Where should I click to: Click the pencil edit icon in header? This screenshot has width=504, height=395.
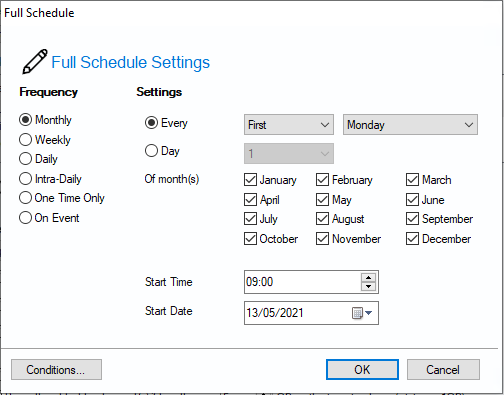35,62
